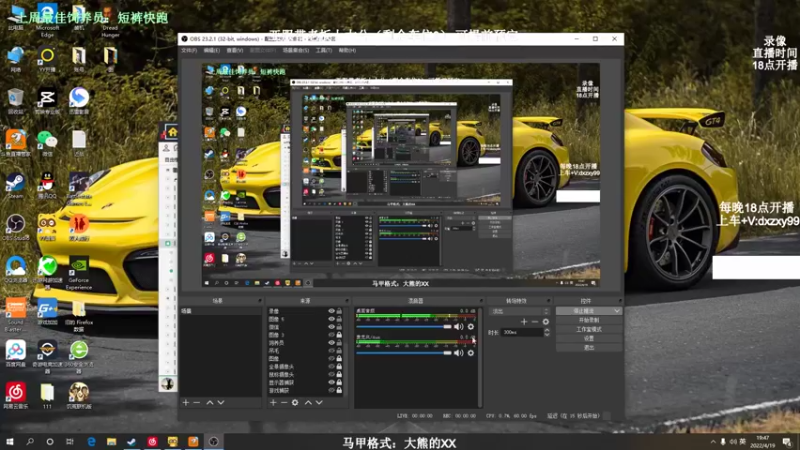Viewport: 800px width, 450px height.
Task: Click the 设置 settings button in controls
Action: (x=589, y=338)
